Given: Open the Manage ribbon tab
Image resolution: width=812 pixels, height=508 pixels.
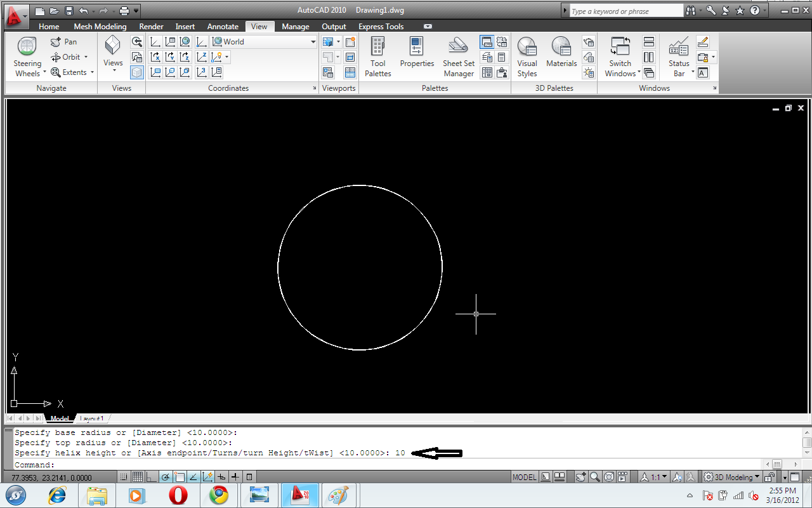Looking at the screenshot, I should click(x=296, y=27).
